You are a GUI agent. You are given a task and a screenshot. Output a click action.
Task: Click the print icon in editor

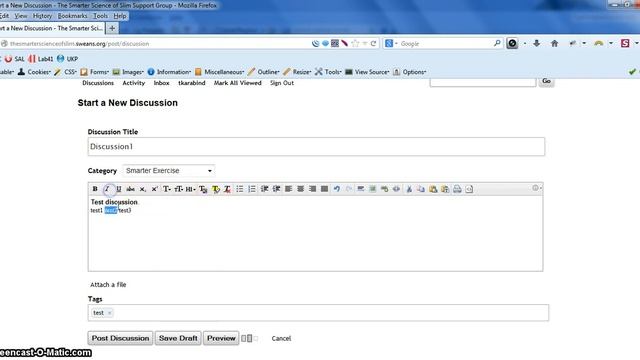(x=457, y=189)
